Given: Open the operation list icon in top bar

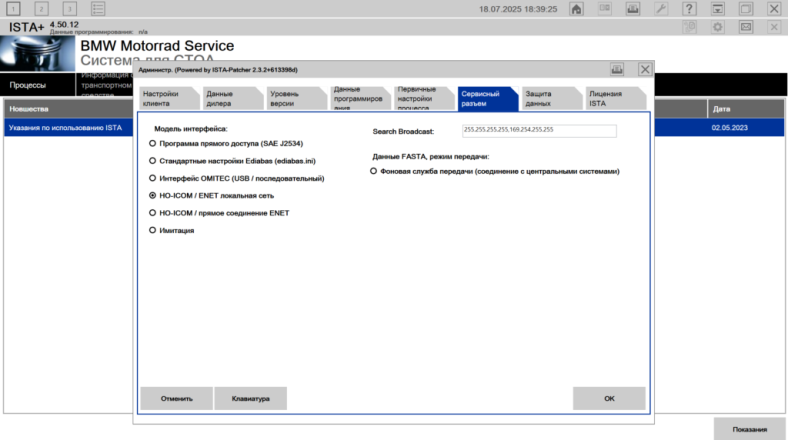Looking at the screenshot, I should [x=98, y=9].
